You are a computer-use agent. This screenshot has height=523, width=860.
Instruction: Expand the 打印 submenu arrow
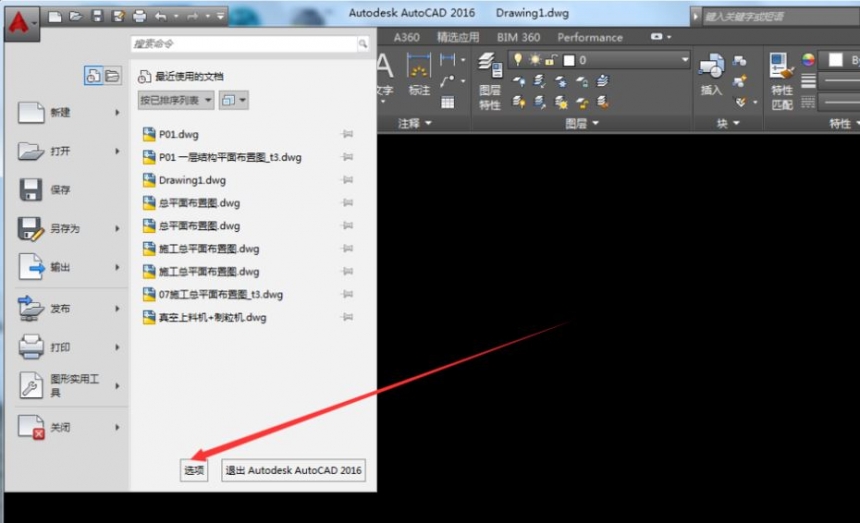click(x=117, y=347)
